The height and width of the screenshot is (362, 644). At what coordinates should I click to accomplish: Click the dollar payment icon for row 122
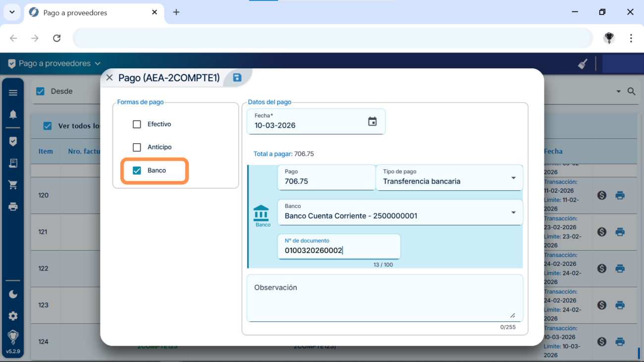point(602,268)
